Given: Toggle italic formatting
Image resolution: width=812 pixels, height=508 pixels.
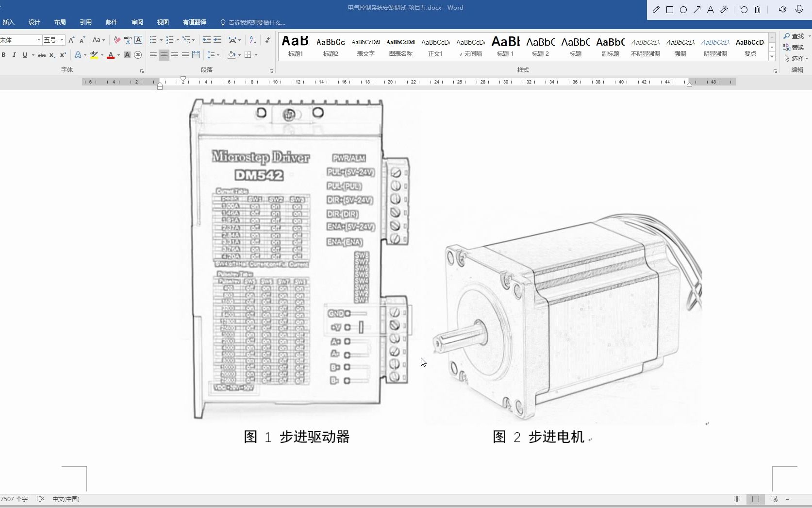Looking at the screenshot, I should 14,55.
